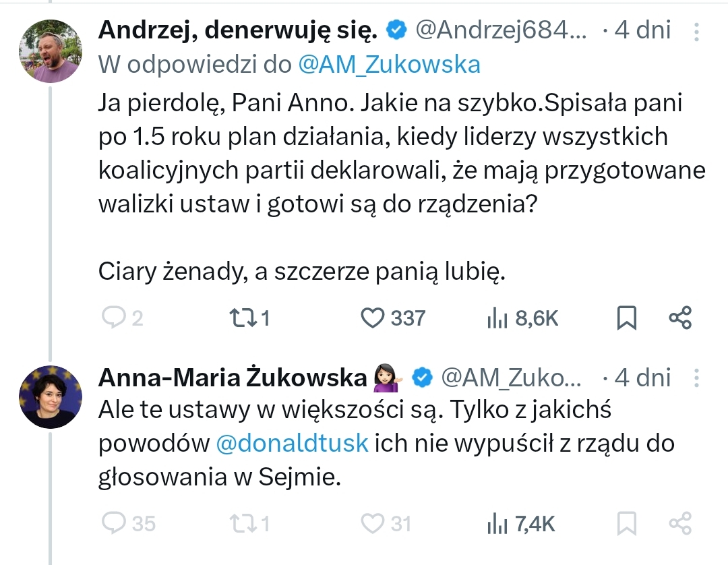Like Andrzej's tweet with 337 likes
The image size is (728, 565).
tap(372, 318)
